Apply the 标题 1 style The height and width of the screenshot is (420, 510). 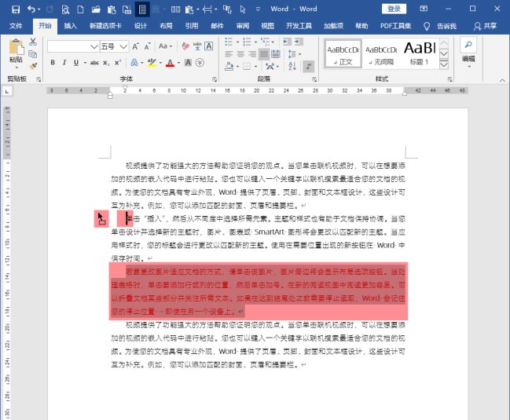(420, 54)
